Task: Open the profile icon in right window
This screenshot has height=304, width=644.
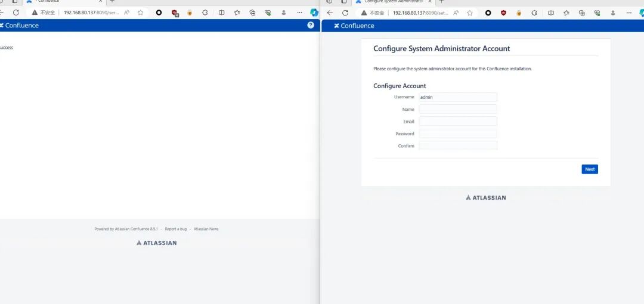Action: 613,13
